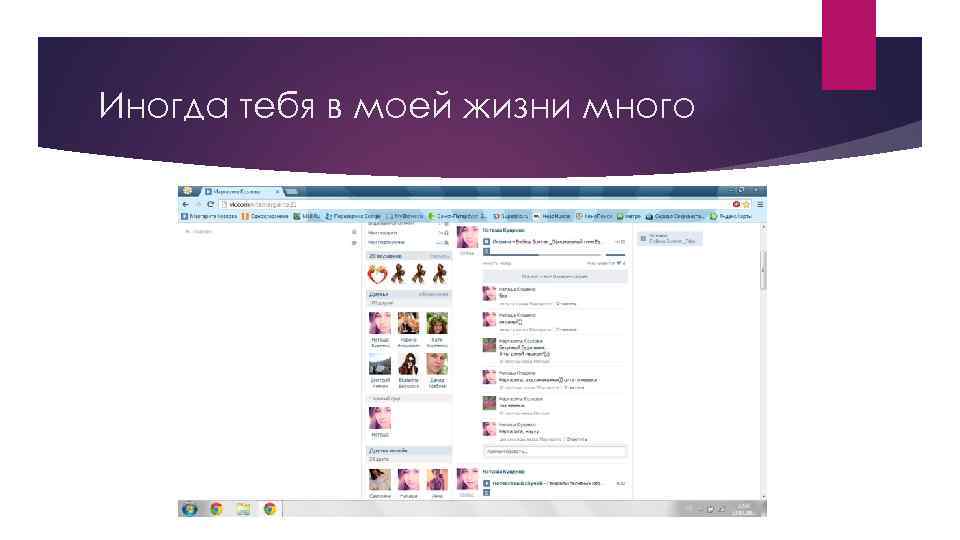Open the last bookmark with the green icon
Viewport: 960px width, 540px height.
(x=730, y=216)
